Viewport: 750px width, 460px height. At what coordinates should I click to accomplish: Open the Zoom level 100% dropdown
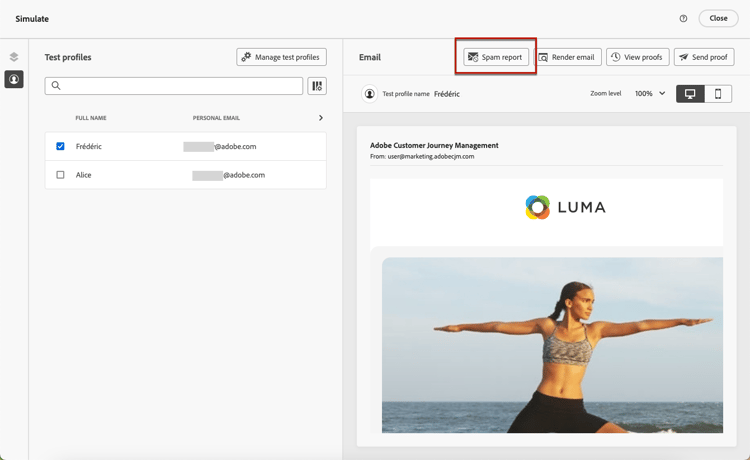coord(650,94)
